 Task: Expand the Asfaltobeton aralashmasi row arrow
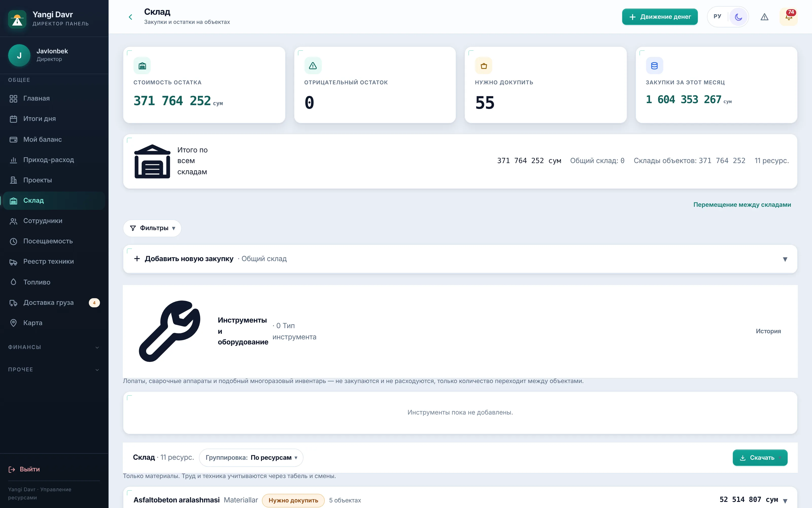click(785, 501)
